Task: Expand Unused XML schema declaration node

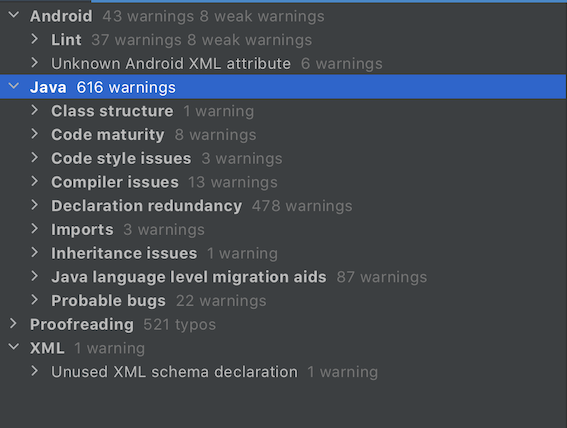Action: pyautogui.click(x=35, y=371)
